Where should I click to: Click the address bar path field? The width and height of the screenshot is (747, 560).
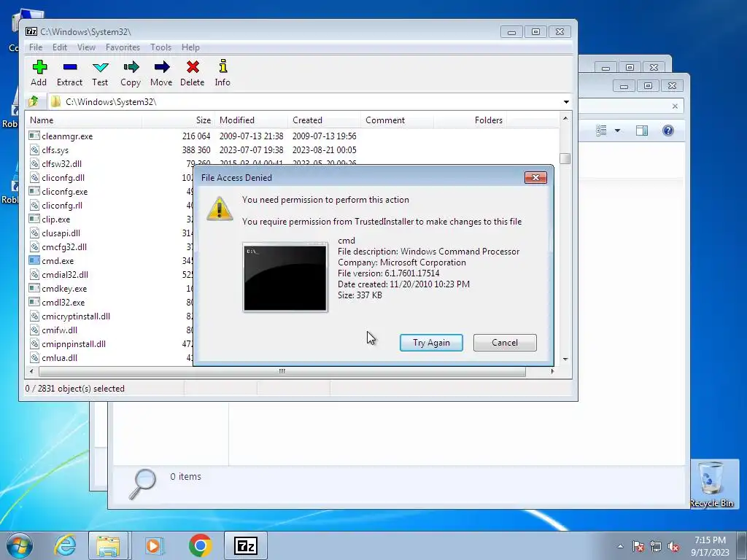tap(309, 102)
